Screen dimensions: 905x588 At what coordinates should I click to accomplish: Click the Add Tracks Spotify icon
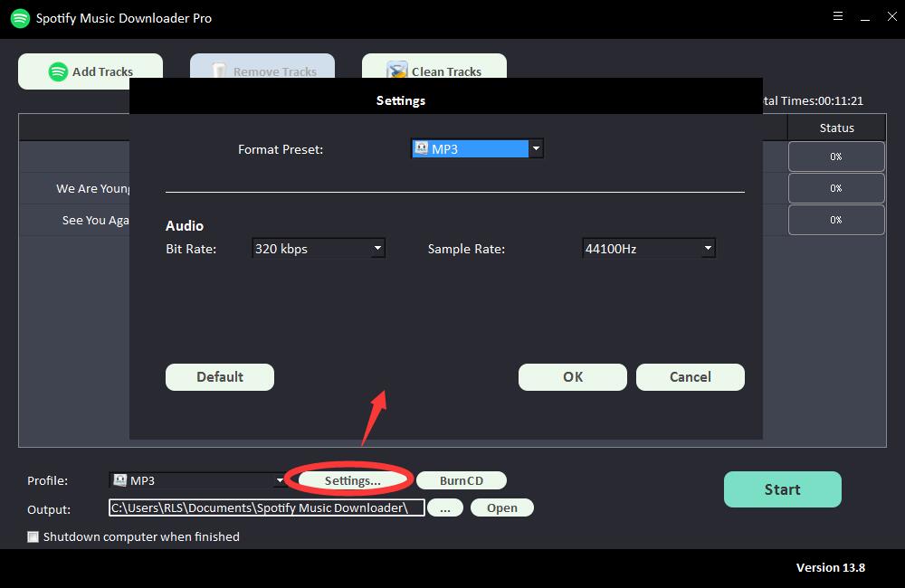(58, 71)
